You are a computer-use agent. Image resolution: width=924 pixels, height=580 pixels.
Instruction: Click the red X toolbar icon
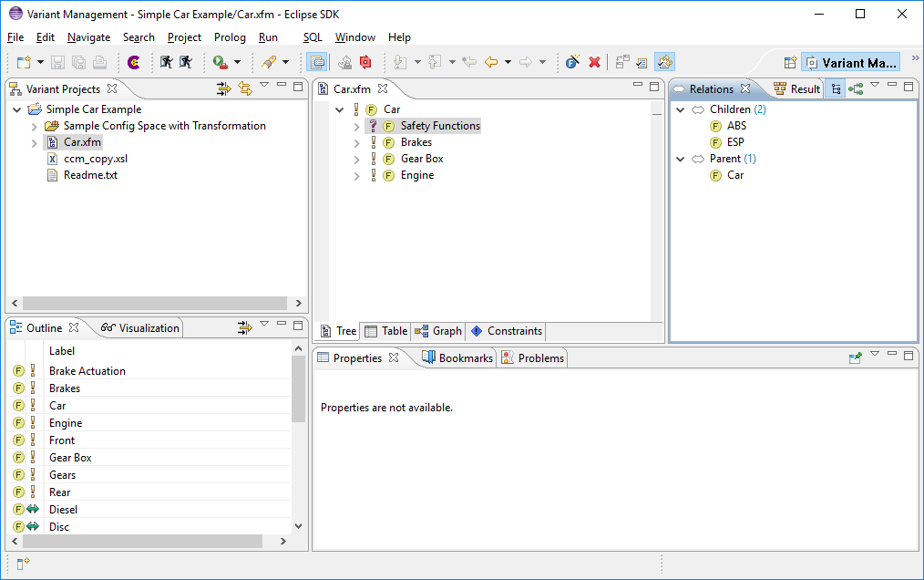[x=595, y=62]
